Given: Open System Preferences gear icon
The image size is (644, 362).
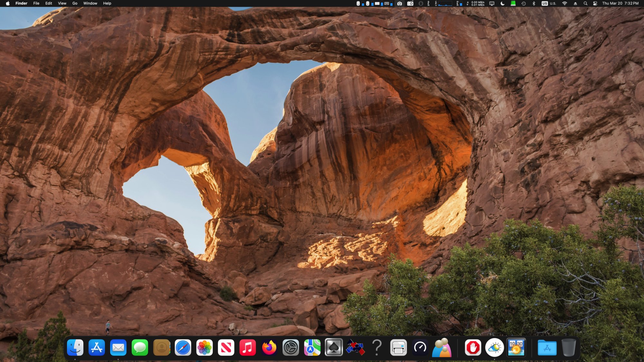Looking at the screenshot, I should coord(290,348).
